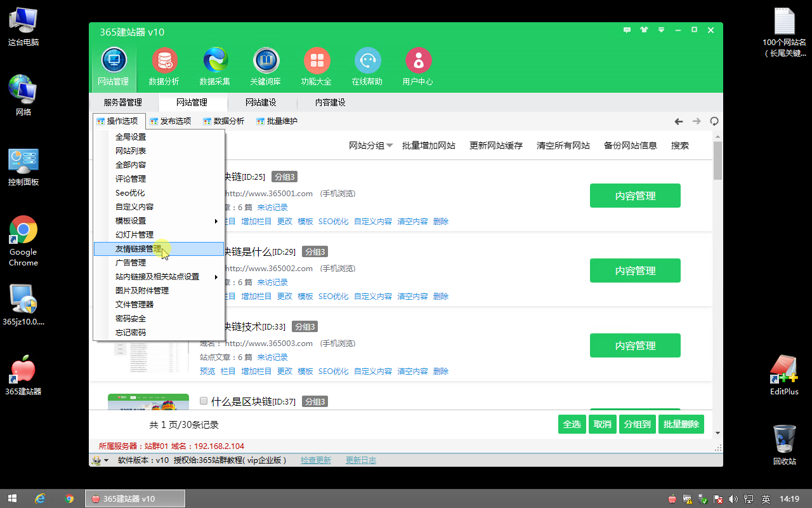Screen dimensions: 812x508
Task: Switch to the 网站建设 tab
Action: tap(261, 102)
